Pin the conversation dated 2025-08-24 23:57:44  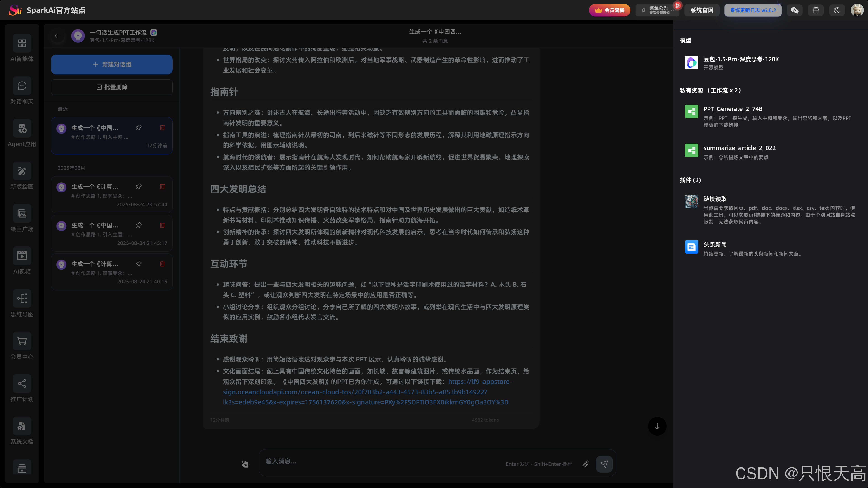(x=139, y=186)
